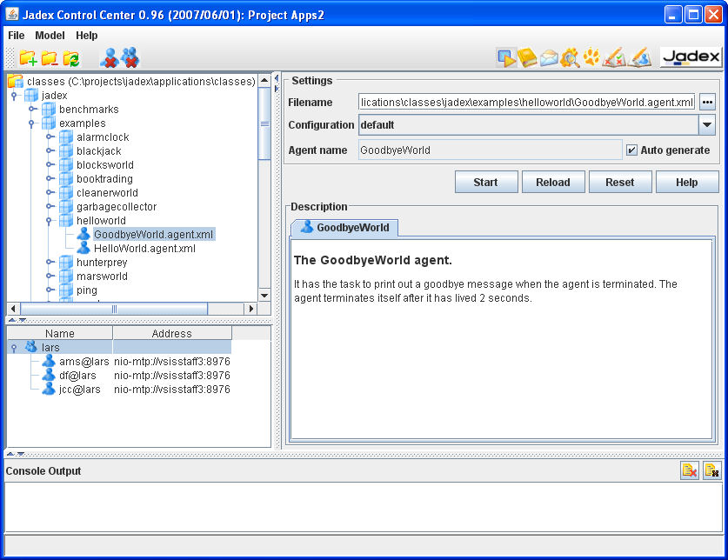Click the tree scroll left arrow

click(x=13, y=309)
